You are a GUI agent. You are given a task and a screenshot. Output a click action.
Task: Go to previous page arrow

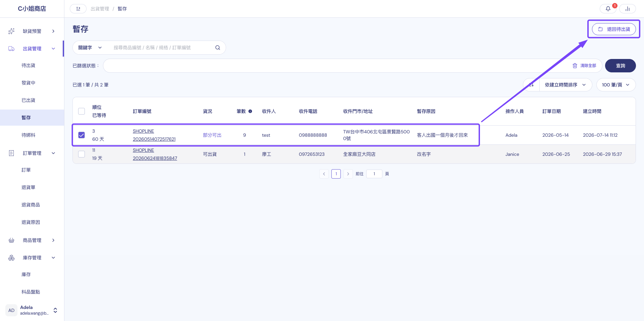[x=324, y=174]
